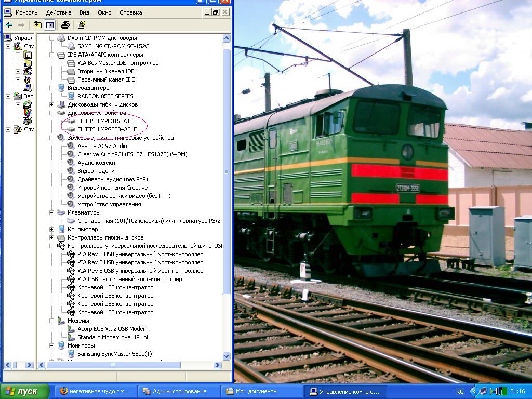Click the пуск Start button

click(24, 391)
